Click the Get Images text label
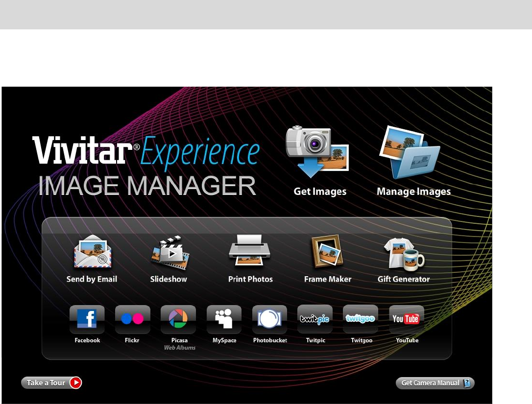 (x=320, y=191)
